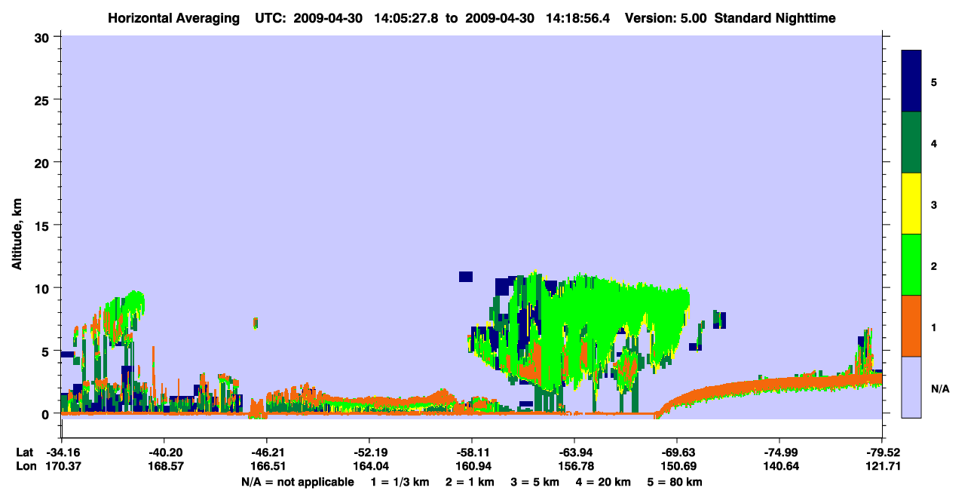Click the '5 = 80 km' legend entry
This screenshot has height=503, width=980.
(676, 482)
